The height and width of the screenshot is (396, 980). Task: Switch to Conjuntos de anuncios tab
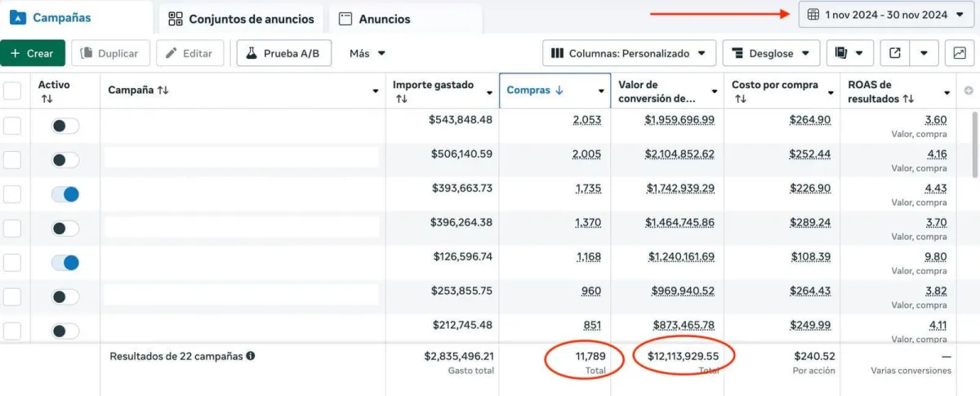tap(241, 19)
